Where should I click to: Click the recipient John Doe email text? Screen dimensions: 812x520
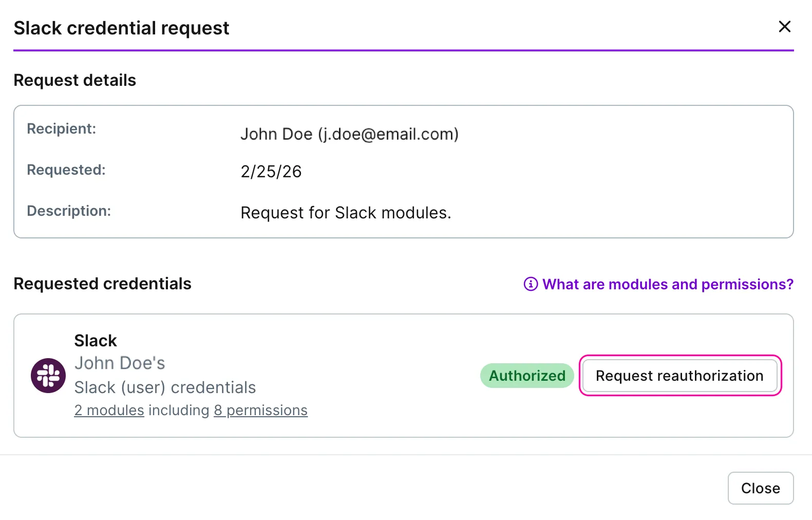click(349, 134)
